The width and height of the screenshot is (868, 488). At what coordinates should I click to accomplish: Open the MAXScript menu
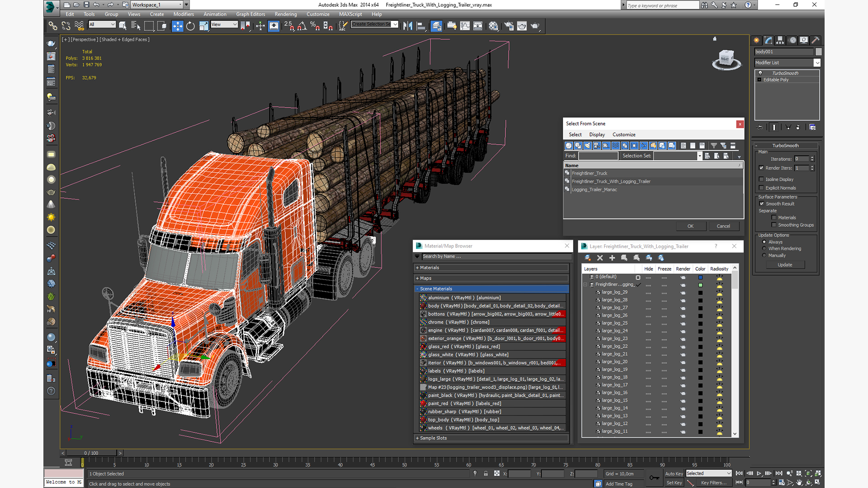350,14
